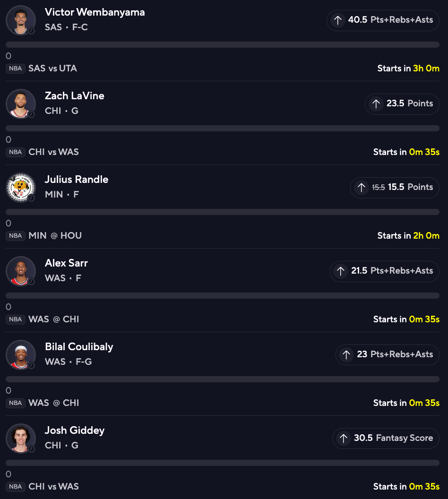This screenshot has height=499, width=448.
Task: Click the up arrow on Wembanyama's 40.5 pick
Action: 337,20
